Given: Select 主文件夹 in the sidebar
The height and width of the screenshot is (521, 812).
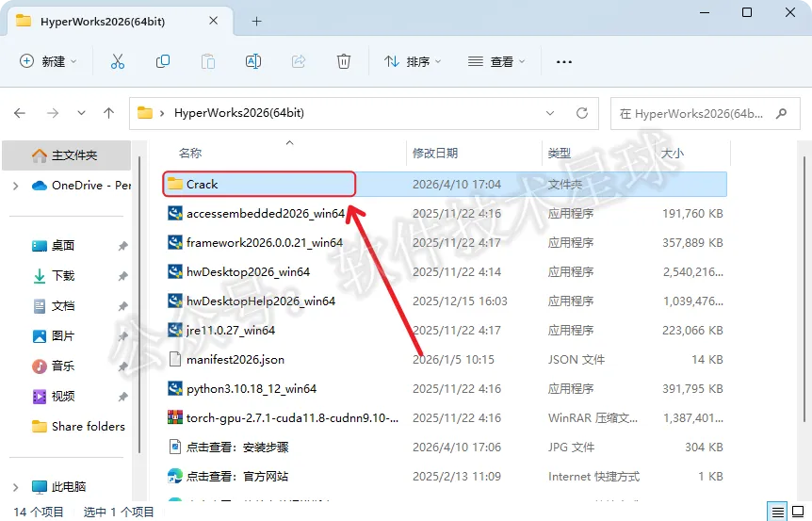Looking at the screenshot, I should tap(66, 155).
